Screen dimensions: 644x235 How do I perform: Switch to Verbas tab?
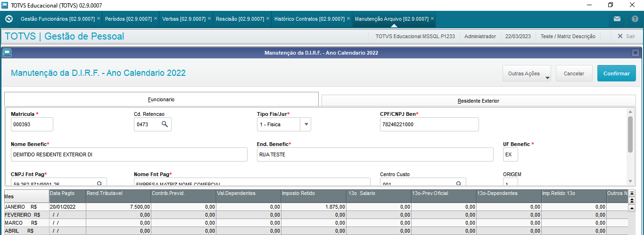coord(184,19)
